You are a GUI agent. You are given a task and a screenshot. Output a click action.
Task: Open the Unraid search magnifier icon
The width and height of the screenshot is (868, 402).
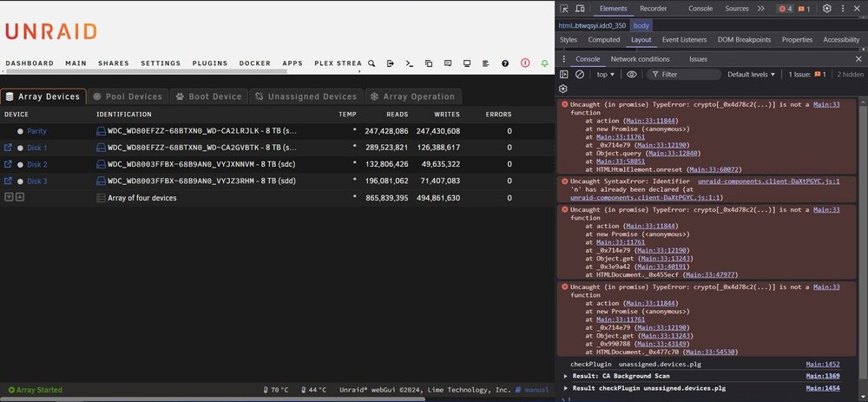(x=372, y=63)
